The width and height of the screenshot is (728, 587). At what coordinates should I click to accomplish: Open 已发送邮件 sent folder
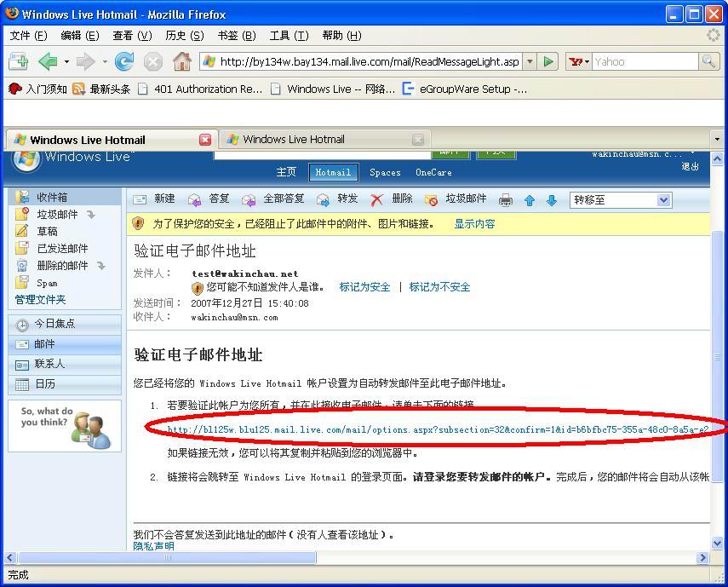click(x=62, y=249)
